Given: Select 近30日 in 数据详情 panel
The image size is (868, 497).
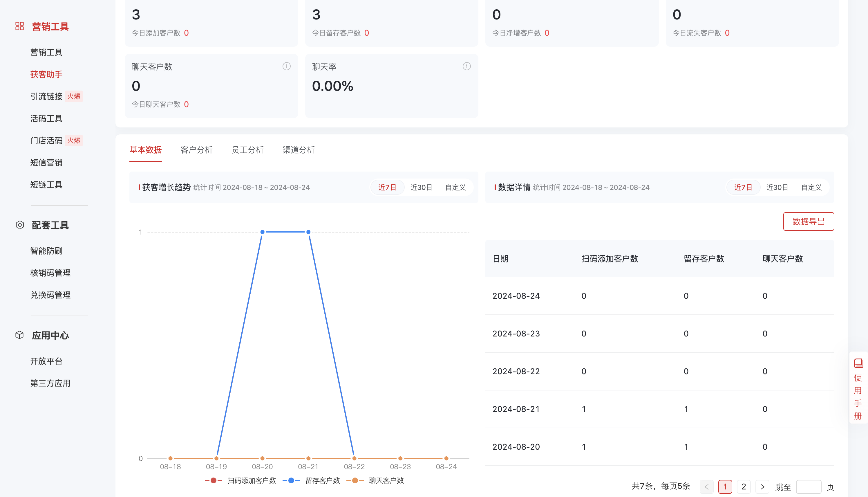Looking at the screenshot, I should point(777,188).
